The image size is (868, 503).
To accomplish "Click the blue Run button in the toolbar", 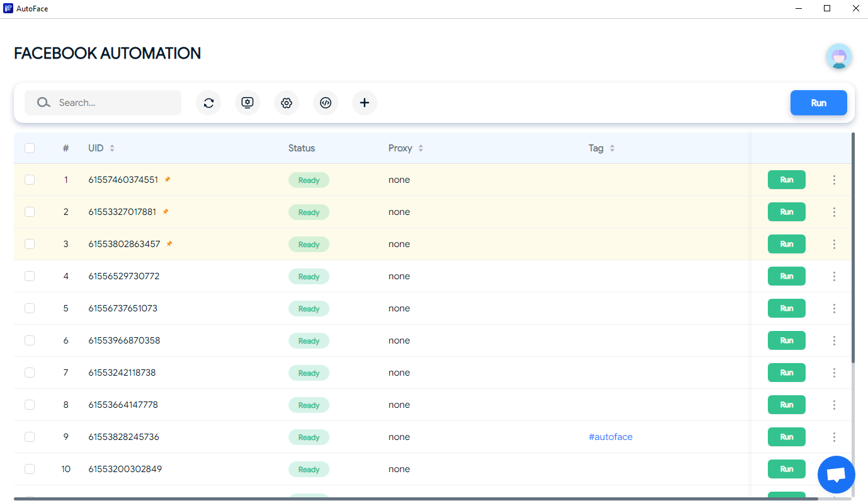I will (x=819, y=103).
